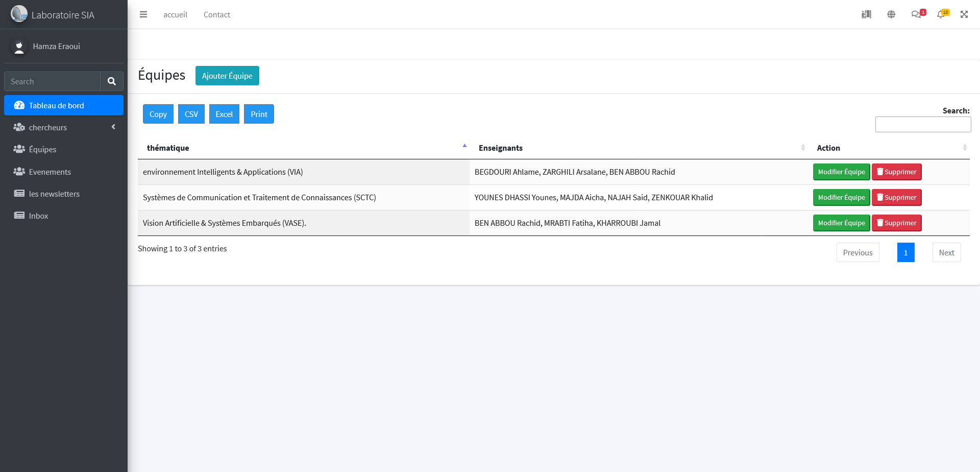Image resolution: width=980 pixels, height=472 pixels.
Task: Click the sidebar search magnifier button
Action: pyautogui.click(x=112, y=81)
